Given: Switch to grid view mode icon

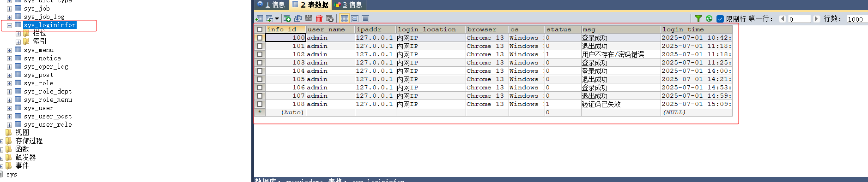Looking at the screenshot, I should (x=344, y=18).
